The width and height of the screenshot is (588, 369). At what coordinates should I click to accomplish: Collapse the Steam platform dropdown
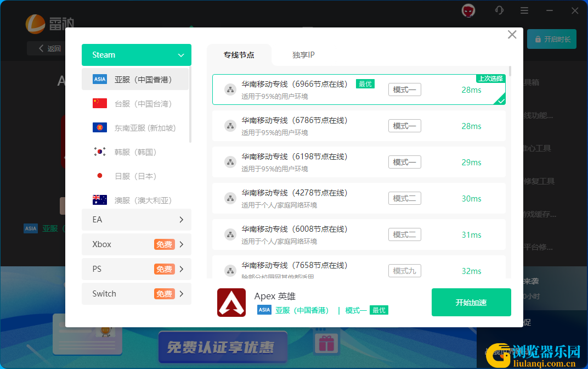pos(137,55)
